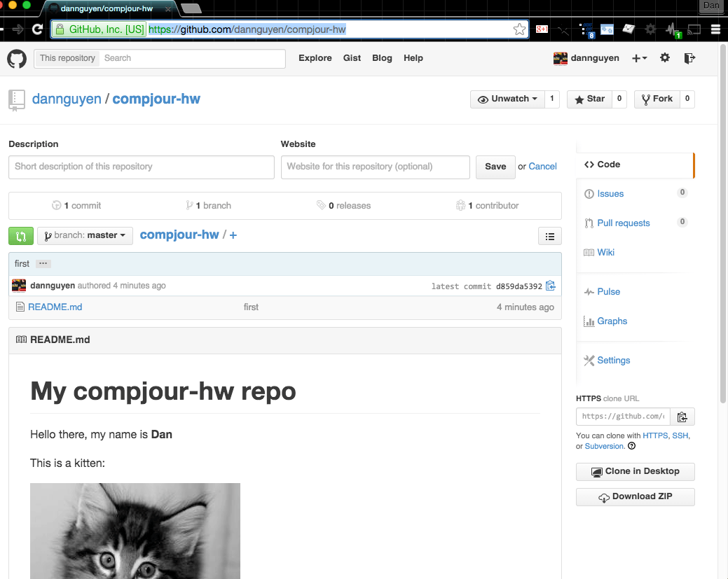
Task: Click the browser address bar URL
Action: 247,29
